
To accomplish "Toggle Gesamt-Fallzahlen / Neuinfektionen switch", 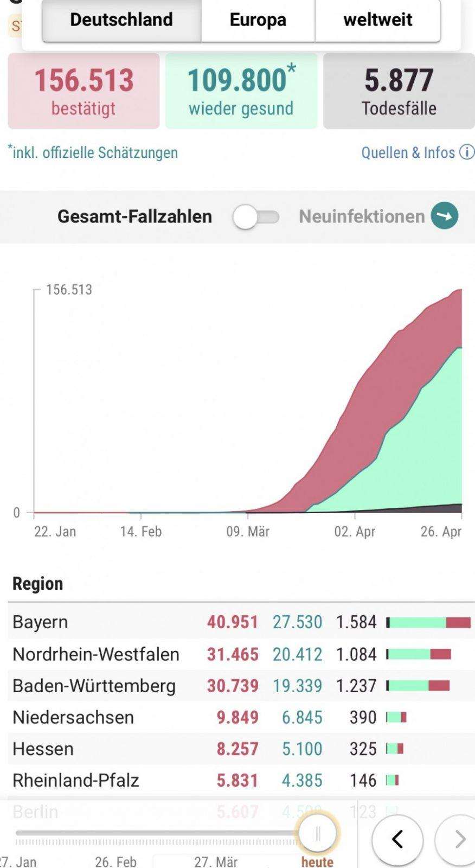I will click(256, 217).
